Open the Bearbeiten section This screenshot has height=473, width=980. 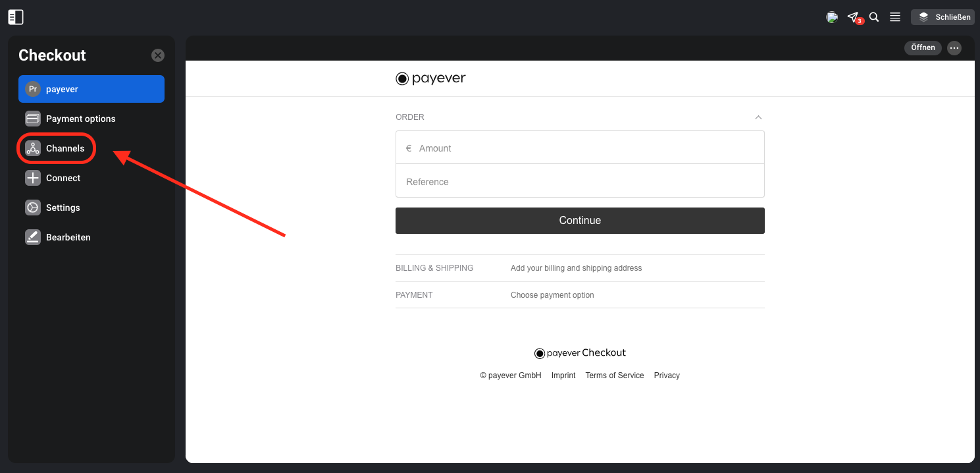tap(91, 237)
